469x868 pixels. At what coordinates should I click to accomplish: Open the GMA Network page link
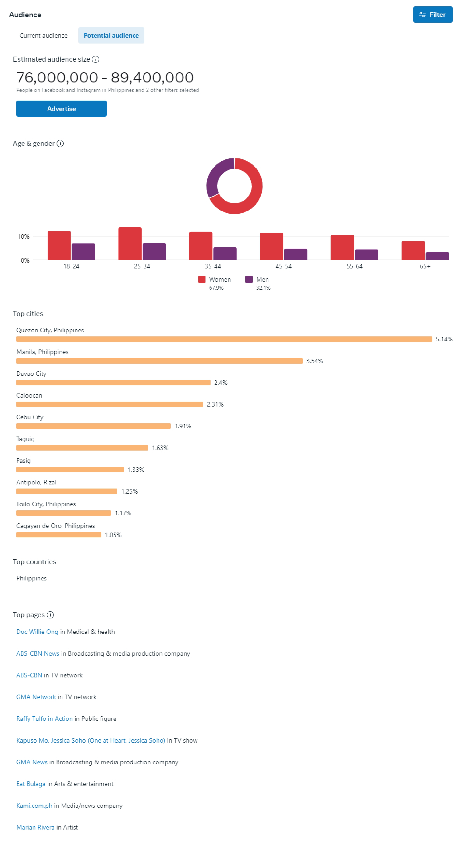tap(36, 697)
